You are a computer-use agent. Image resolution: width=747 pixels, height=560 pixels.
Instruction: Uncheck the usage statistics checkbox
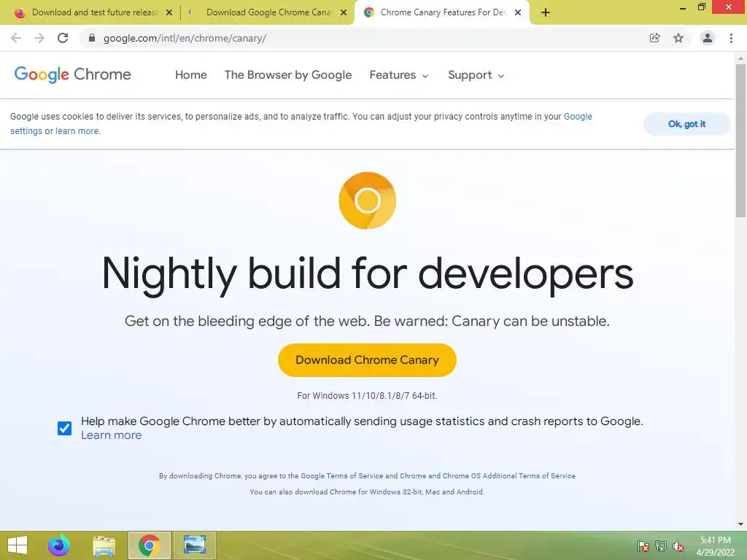[65, 428]
